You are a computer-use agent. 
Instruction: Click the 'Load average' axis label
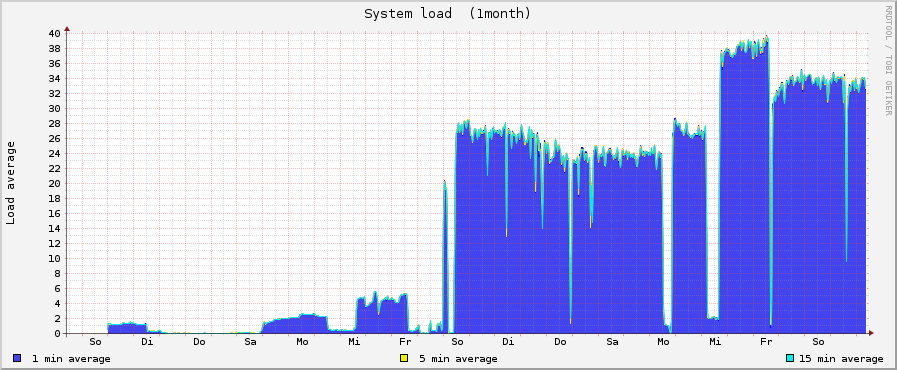(x=11, y=182)
